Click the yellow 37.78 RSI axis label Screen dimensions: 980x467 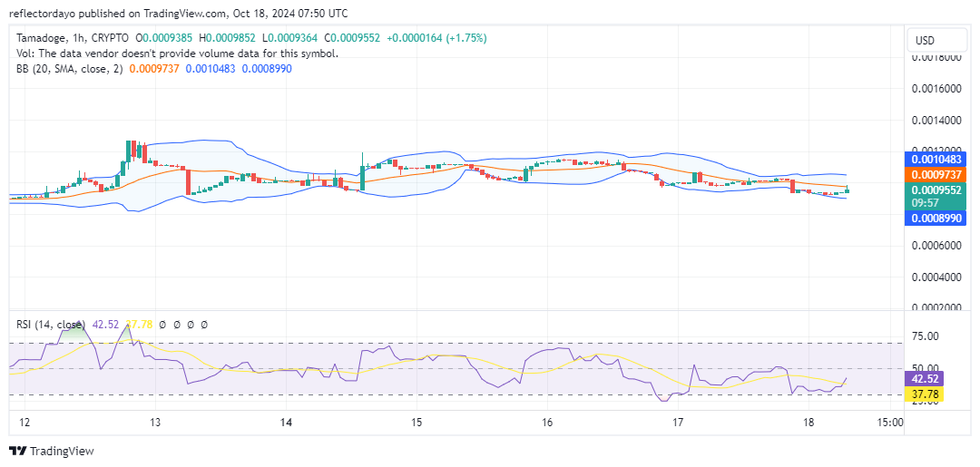(925, 394)
